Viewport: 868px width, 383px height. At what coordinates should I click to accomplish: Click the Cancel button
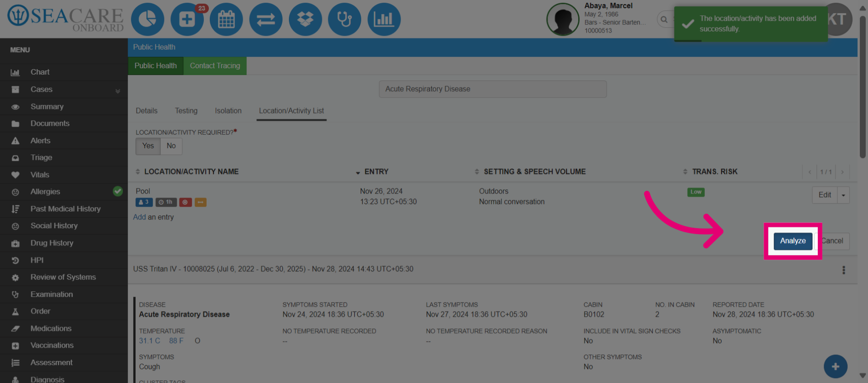832,241
